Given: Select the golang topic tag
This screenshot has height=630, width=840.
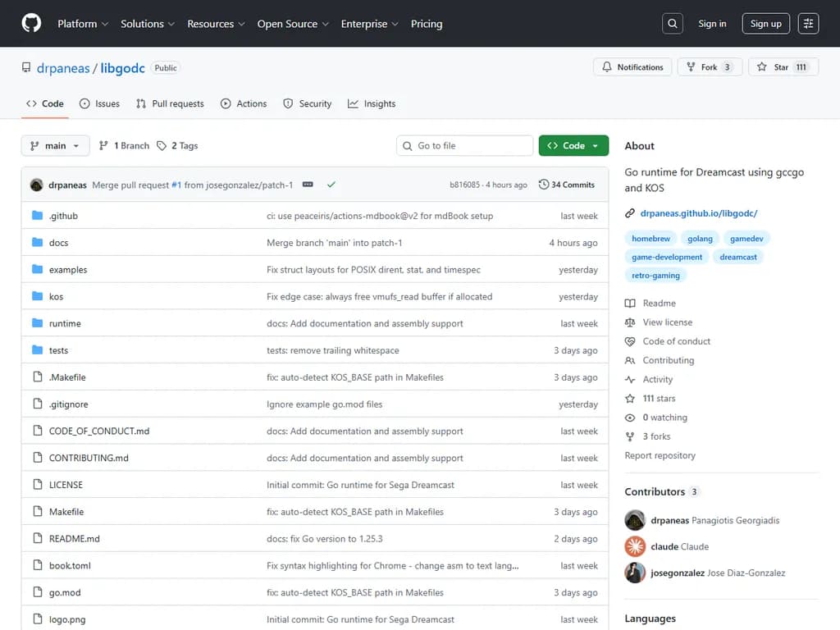Looking at the screenshot, I should [700, 239].
